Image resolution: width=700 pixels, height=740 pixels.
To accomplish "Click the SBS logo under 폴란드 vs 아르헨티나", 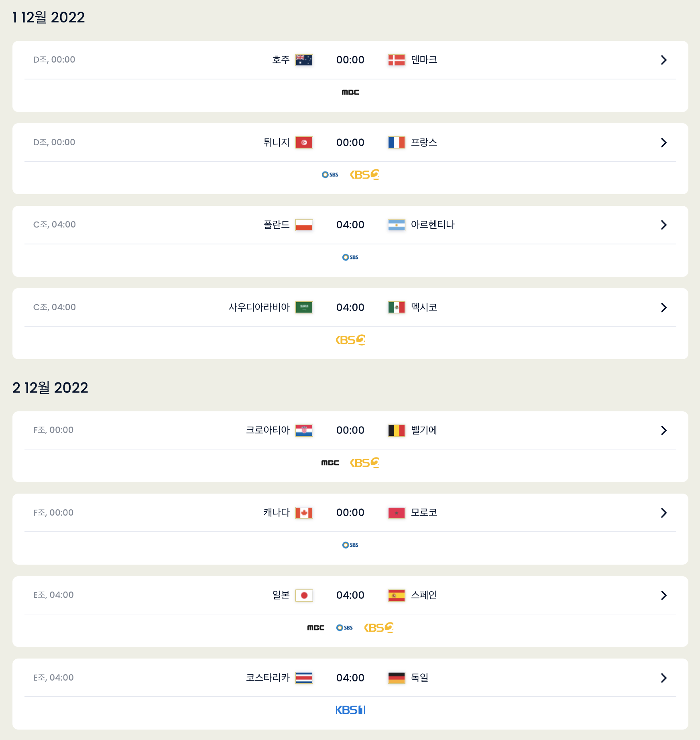I will click(x=350, y=257).
